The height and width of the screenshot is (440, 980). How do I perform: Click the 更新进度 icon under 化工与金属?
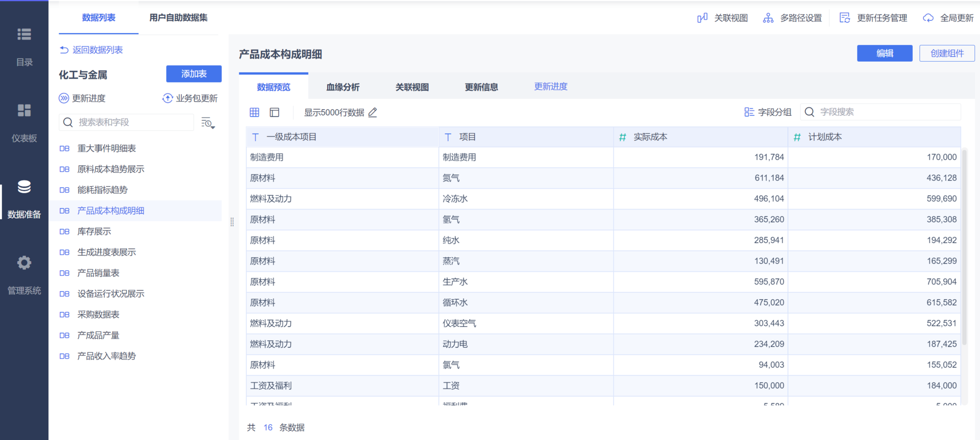tap(64, 98)
